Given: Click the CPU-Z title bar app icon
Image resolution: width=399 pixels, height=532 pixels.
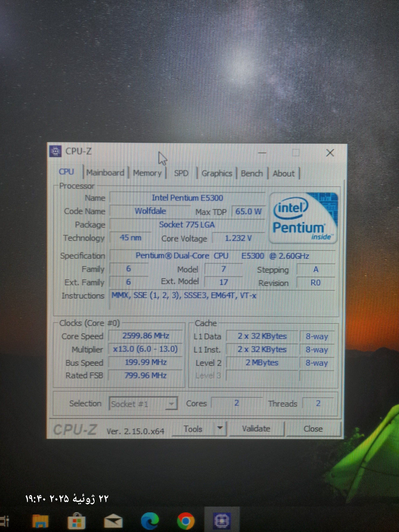Looking at the screenshot, I should click(55, 151).
